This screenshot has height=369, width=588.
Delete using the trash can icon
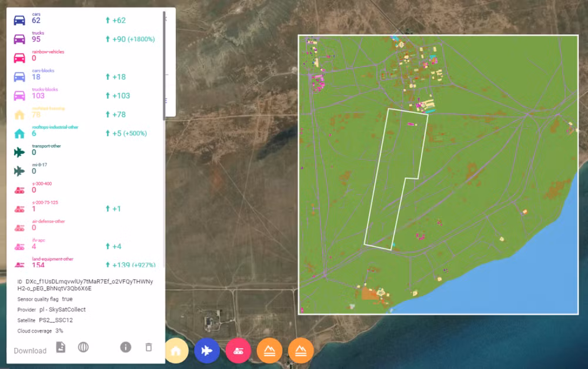coord(149,347)
